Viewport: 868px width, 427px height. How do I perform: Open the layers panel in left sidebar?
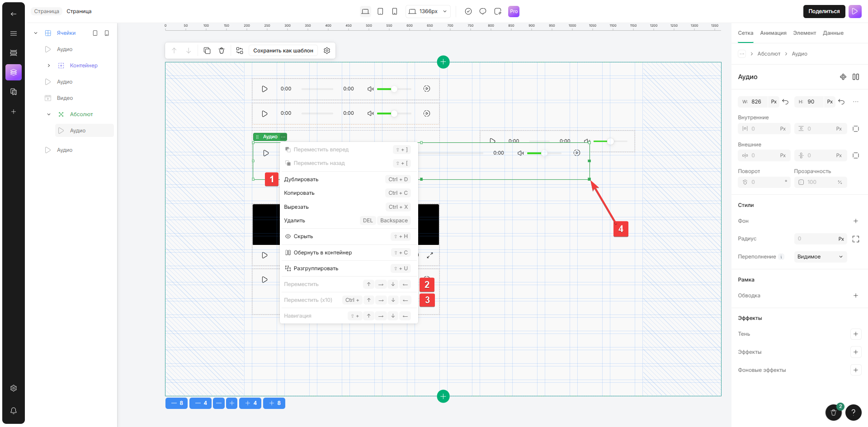coord(14,72)
